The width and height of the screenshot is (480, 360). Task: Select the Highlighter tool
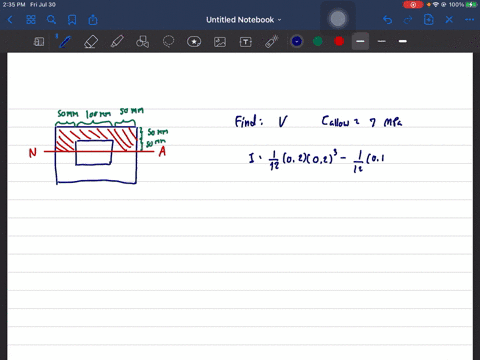(117, 42)
